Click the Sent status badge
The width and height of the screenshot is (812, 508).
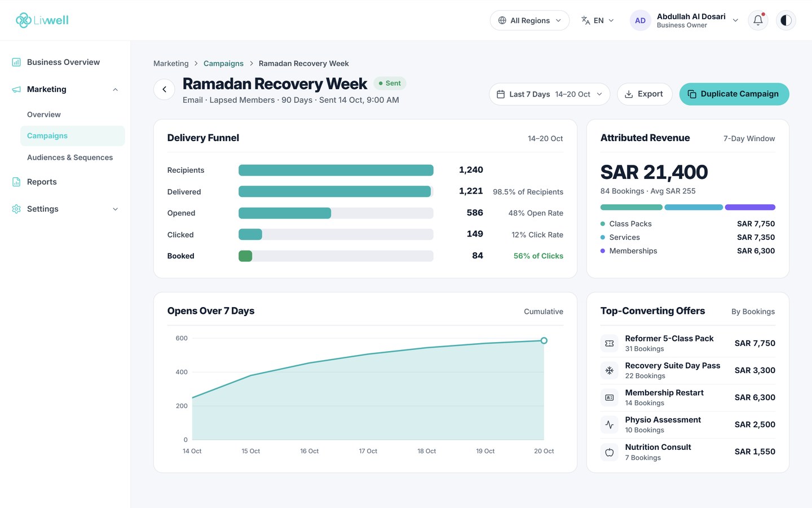(390, 83)
